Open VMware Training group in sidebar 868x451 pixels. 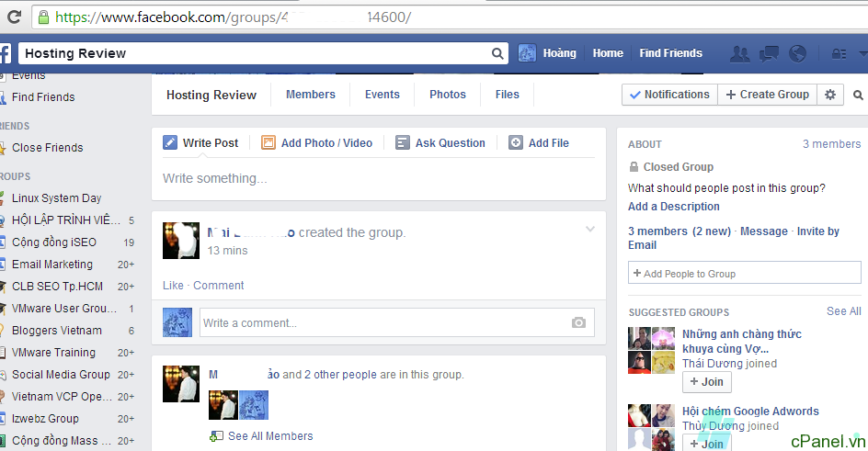pos(53,353)
